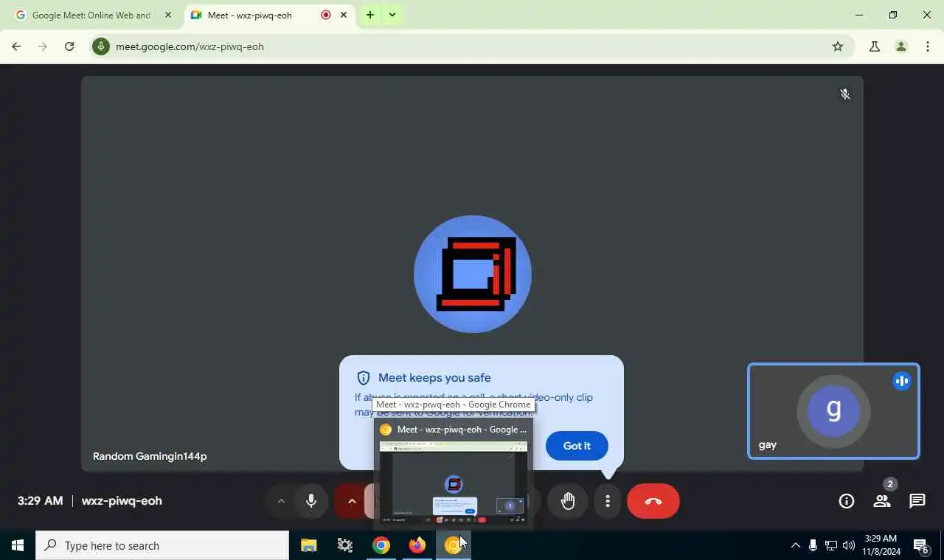This screenshot has width=944, height=560.
Task: Select the Meet window preview thumbnail
Action: (x=453, y=483)
